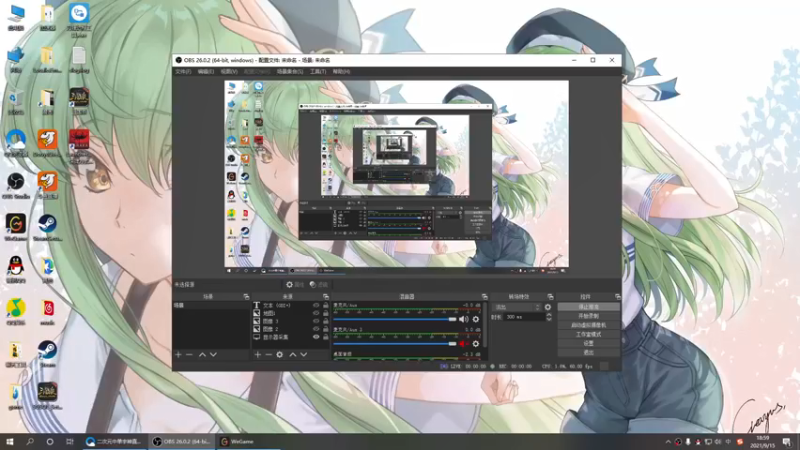800x450 pixels.
Task: Click the source filters button above docks
Action: click(319, 285)
